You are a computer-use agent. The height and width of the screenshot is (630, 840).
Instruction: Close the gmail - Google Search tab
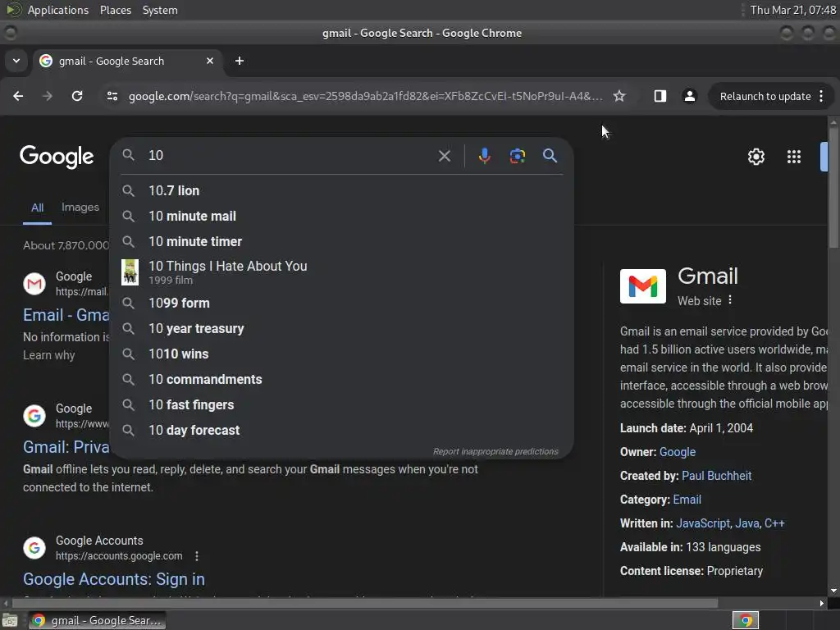click(x=210, y=61)
